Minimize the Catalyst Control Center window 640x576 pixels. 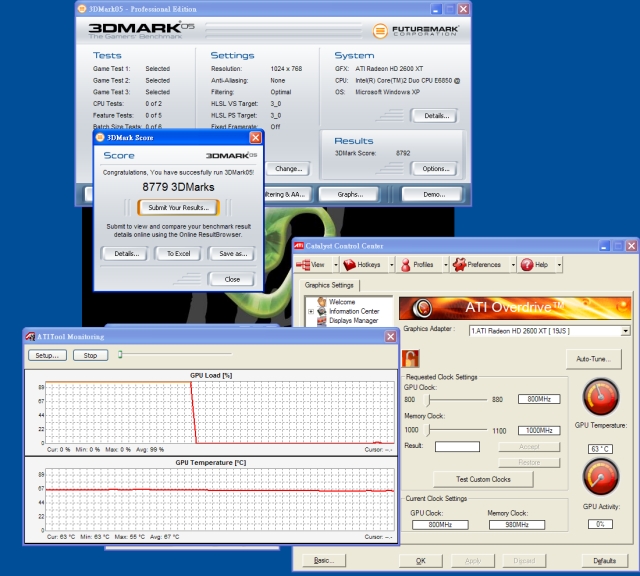[x=604, y=246]
